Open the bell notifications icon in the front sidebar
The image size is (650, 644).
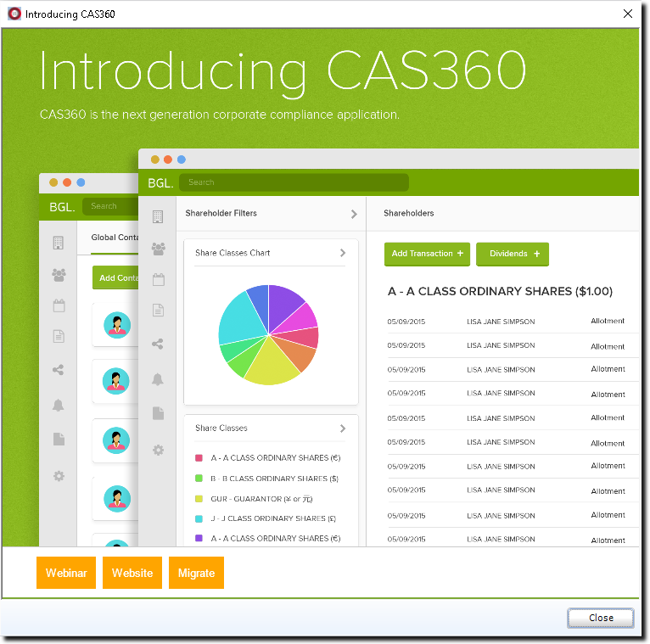click(158, 379)
